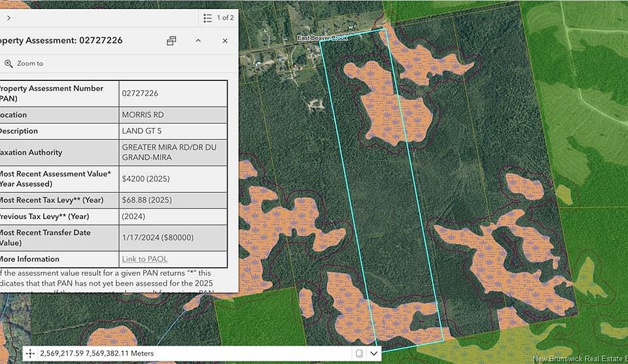
Task: Click the Property Assessment popup title
Action: pyautogui.click(x=62, y=41)
